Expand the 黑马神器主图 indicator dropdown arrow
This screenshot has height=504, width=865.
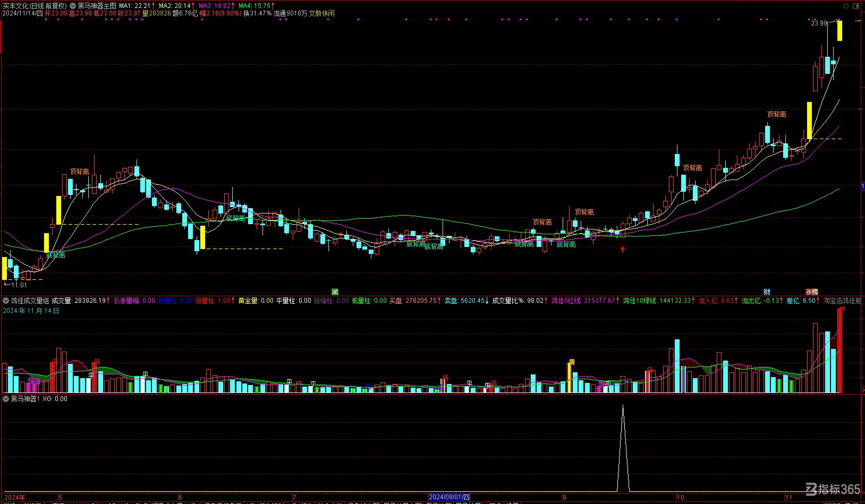click(73, 6)
